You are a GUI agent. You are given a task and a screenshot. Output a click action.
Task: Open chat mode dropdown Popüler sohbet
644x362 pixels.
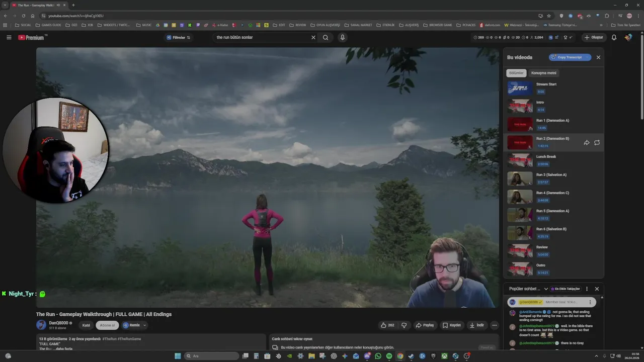(x=528, y=289)
